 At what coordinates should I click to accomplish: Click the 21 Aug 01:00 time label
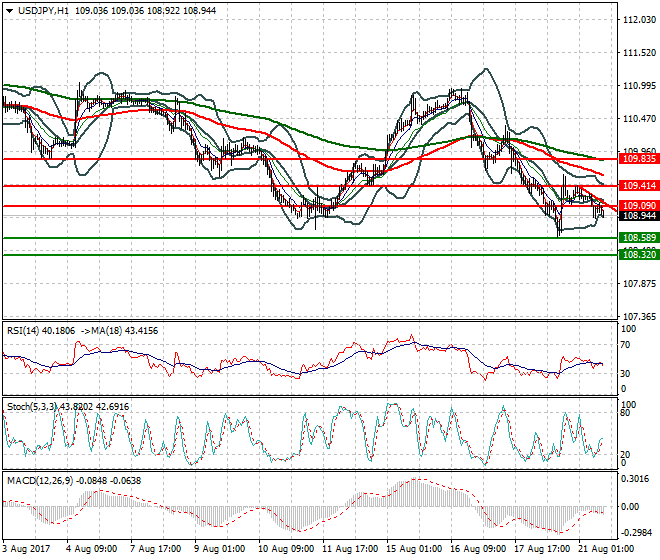(603, 550)
